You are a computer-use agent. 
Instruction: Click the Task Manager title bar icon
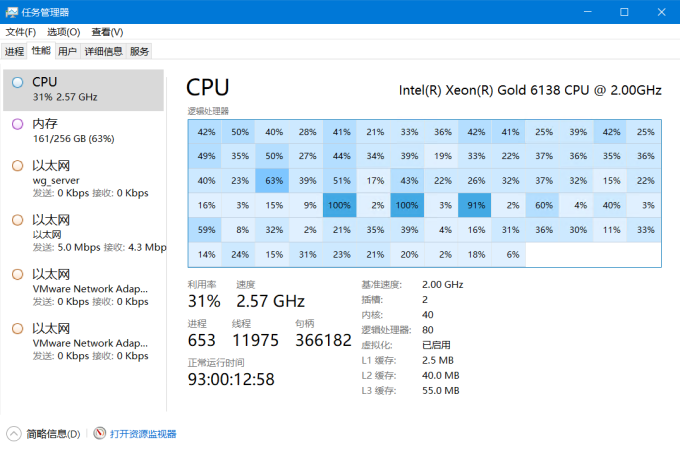tap(11, 12)
